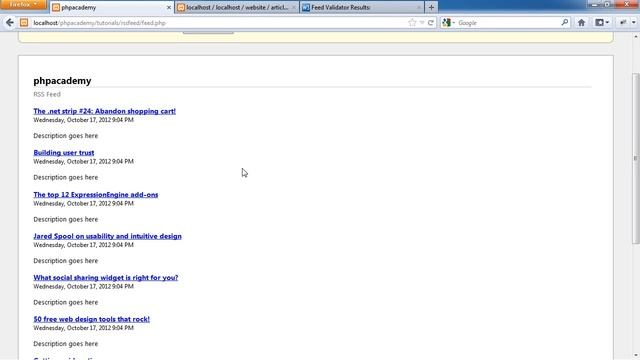Open 'Jared Spool on usability and intuitive design'
Image resolution: width=640 pixels, height=360 pixels.
click(107, 236)
